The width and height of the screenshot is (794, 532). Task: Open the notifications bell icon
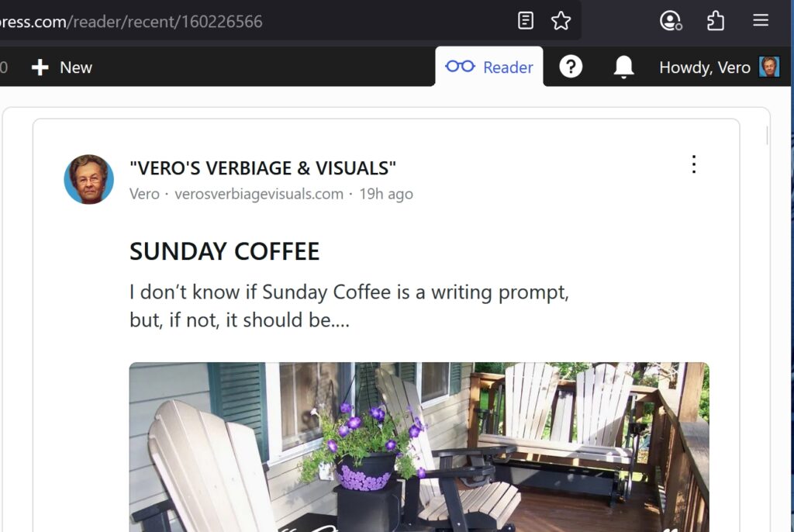point(624,67)
